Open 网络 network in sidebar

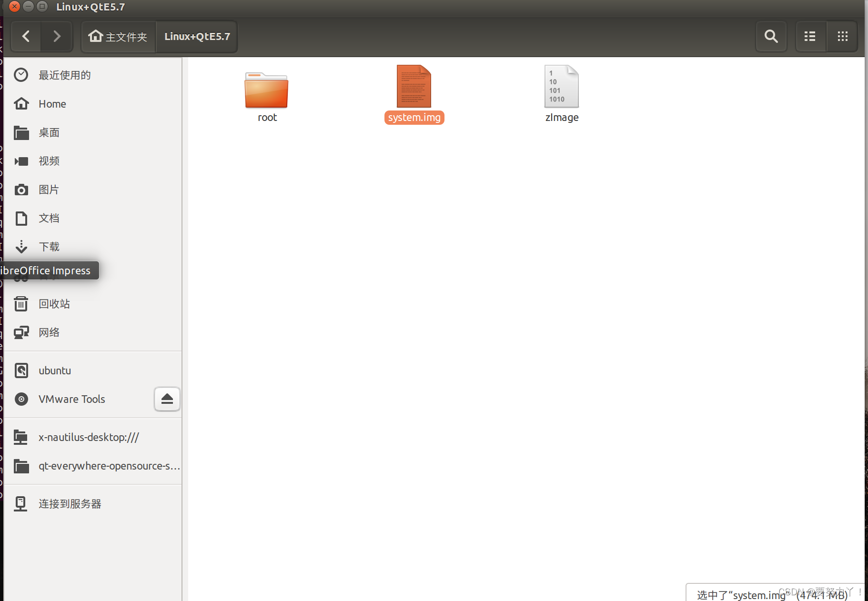pyautogui.click(x=92, y=332)
